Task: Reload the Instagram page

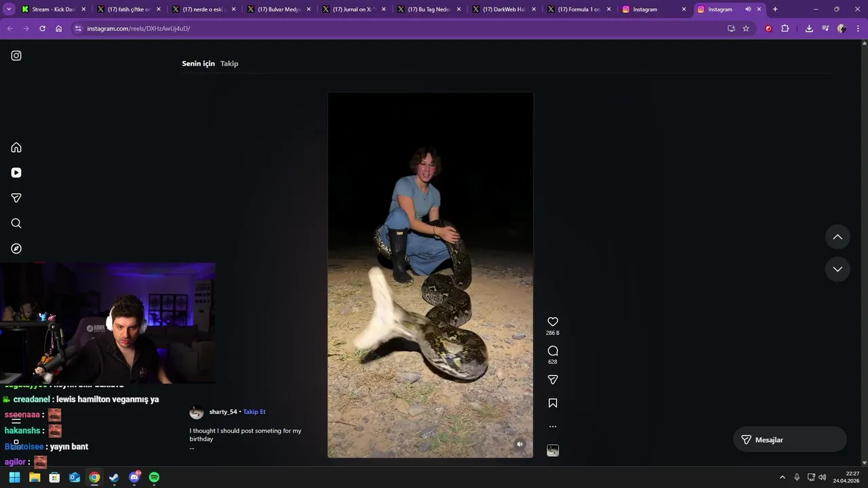Action: pos(42,28)
